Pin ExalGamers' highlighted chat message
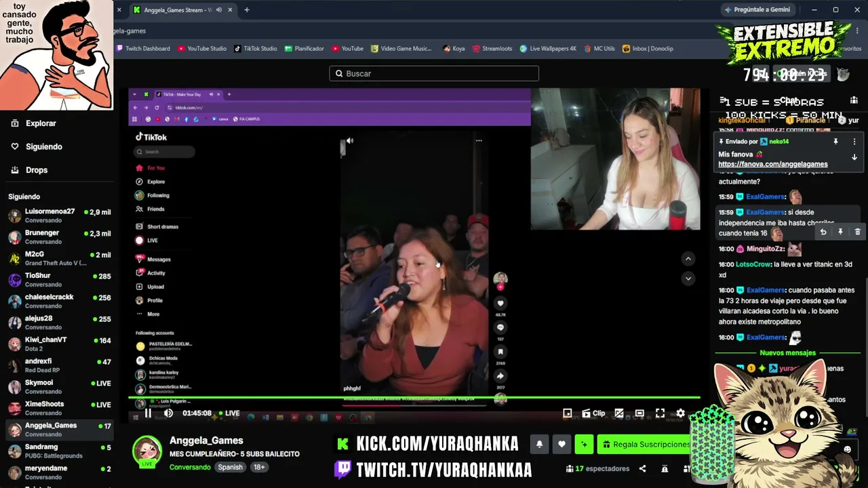 [840, 232]
